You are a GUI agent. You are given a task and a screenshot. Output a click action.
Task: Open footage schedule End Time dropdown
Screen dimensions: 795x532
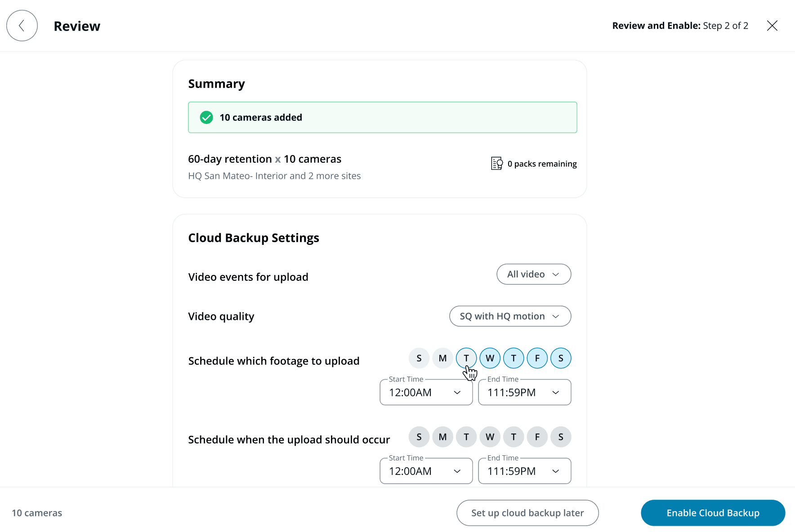click(x=524, y=392)
